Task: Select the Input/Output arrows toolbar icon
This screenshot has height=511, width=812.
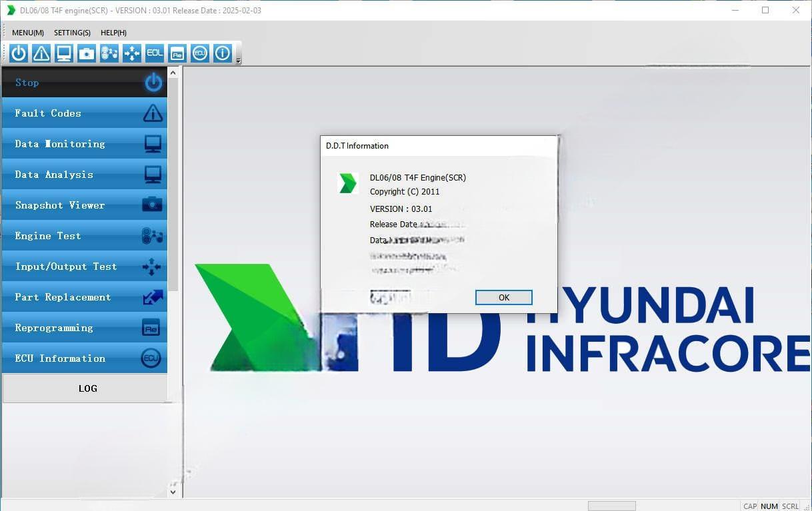Action: click(x=132, y=53)
